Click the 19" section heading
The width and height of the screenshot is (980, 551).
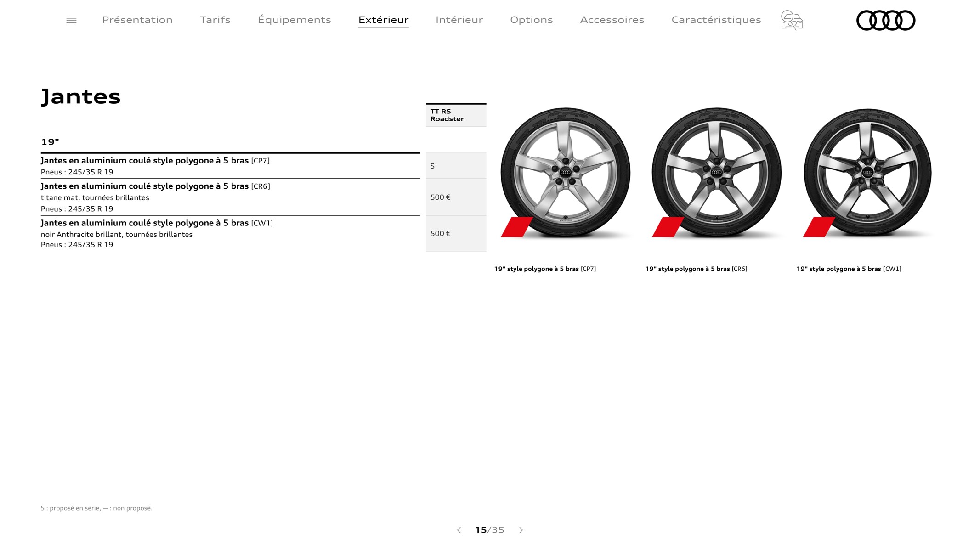50,142
